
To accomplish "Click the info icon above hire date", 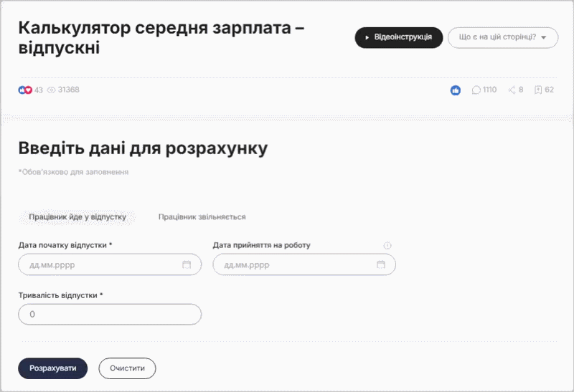I will pos(387,246).
